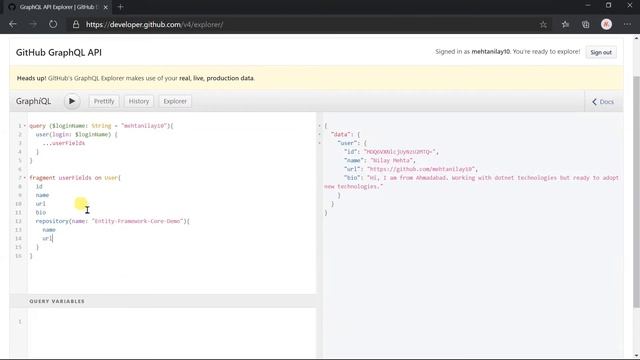Click the repository(name:...) line in editor

[112, 221]
